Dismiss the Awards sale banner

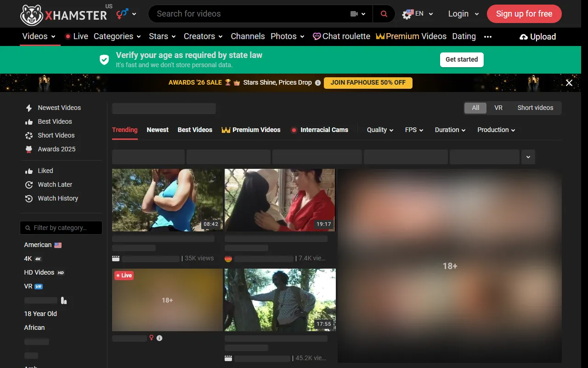click(x=569, y=83)
